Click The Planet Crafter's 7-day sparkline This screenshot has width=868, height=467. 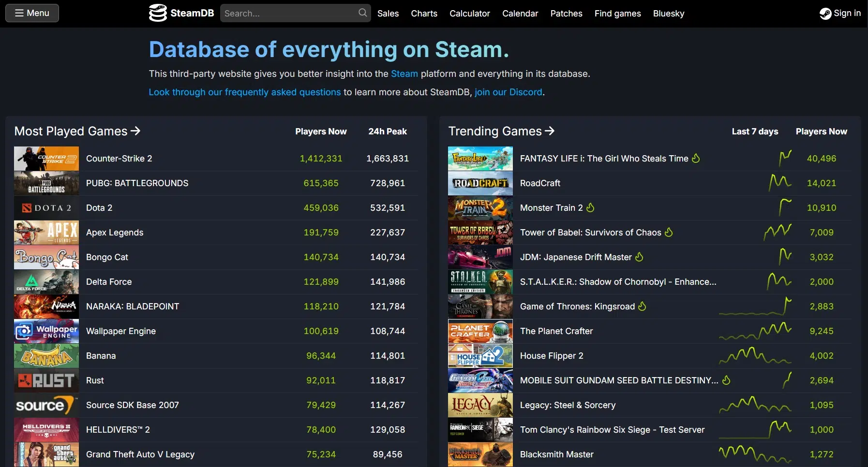(755, 331)
